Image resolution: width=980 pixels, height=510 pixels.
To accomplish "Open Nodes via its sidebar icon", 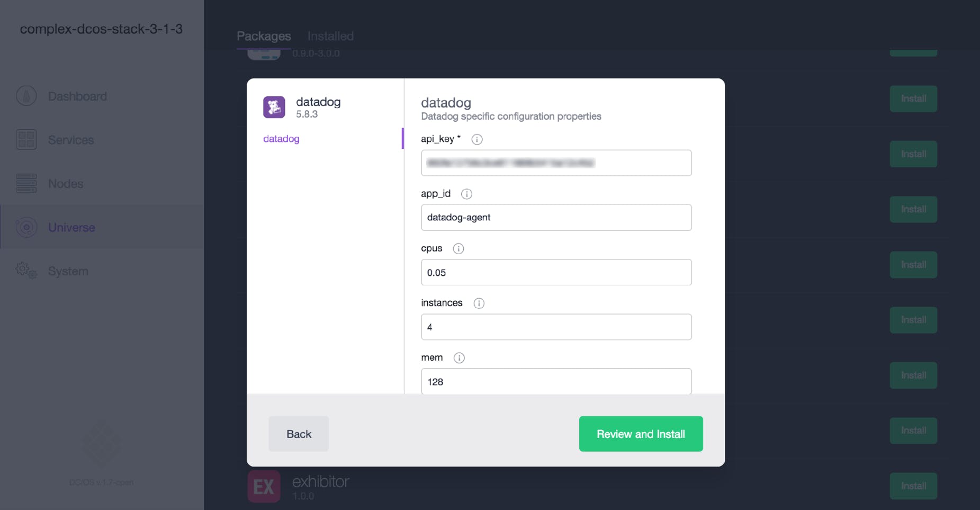I will coord(26,183).
